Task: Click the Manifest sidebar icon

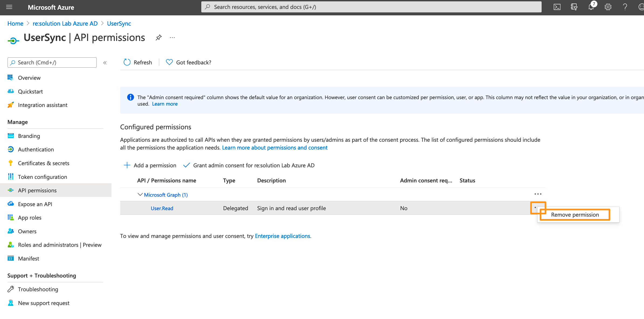Action: pyautogui.click(x=11, y=258)
